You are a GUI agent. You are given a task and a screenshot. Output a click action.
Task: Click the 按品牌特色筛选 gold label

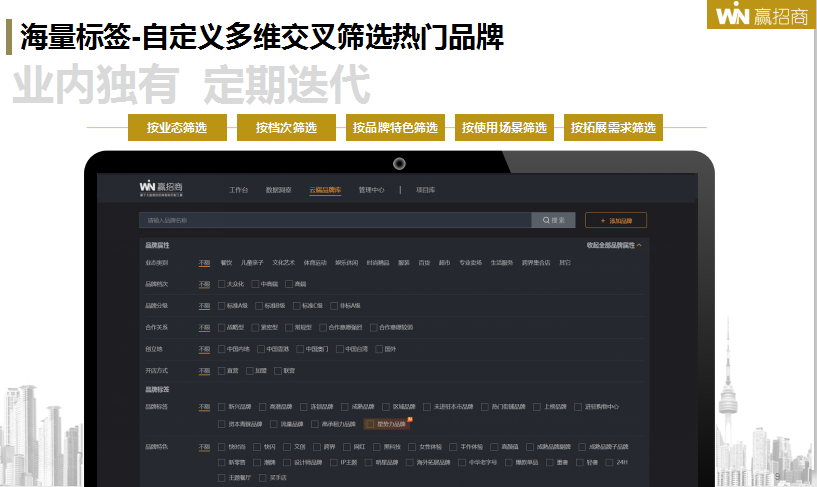pos(395,128)
